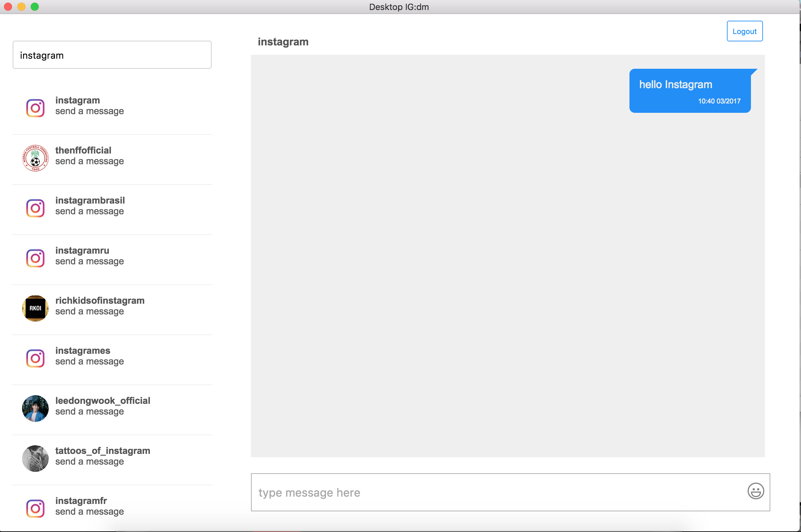Click the instagrames logo icon
This screenshot has width=801, height=532.
(35, 358)
